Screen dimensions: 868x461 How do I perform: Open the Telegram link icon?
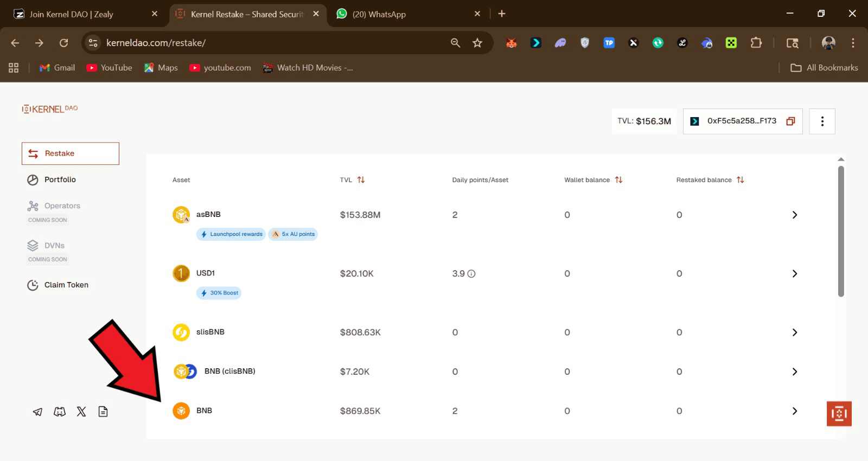tap(37, 412)
